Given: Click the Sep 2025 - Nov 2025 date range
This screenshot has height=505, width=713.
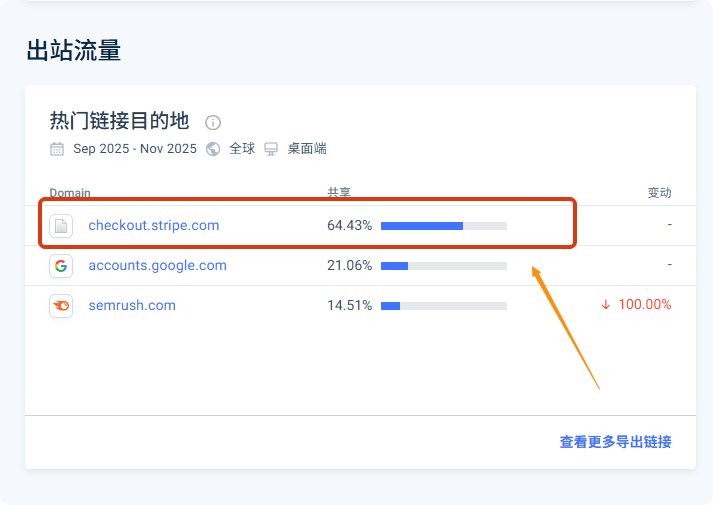Looking at the screenshot, I should 135,149.
